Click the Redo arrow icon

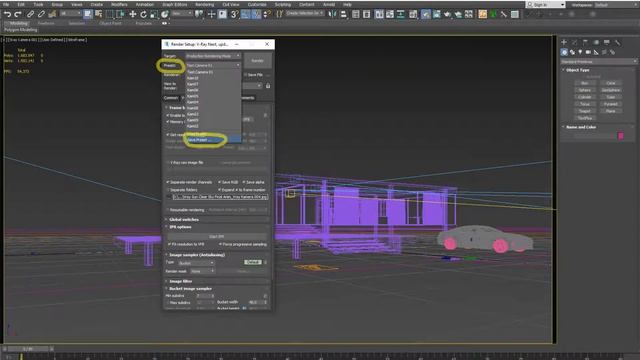[18, 14]
